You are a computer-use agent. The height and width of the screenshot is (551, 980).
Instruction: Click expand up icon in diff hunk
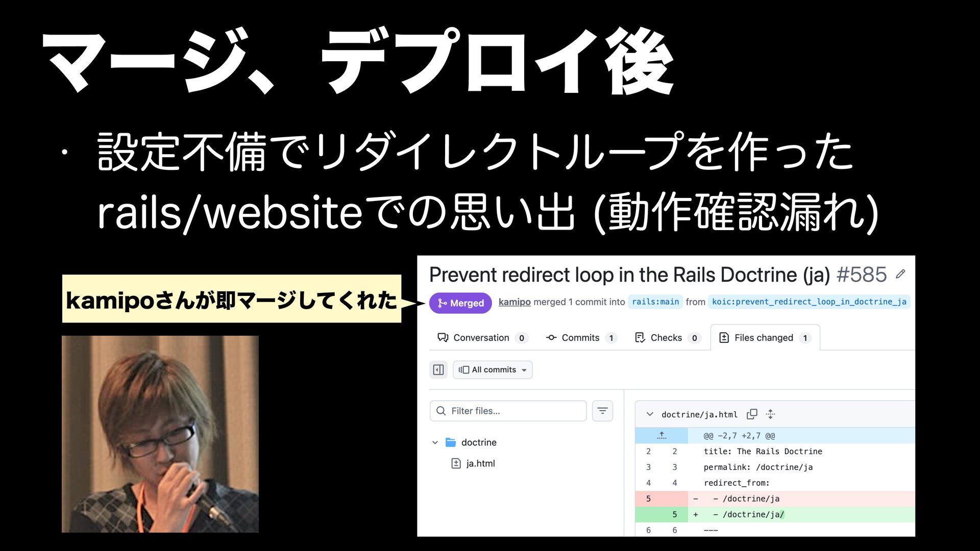[661, 436]
